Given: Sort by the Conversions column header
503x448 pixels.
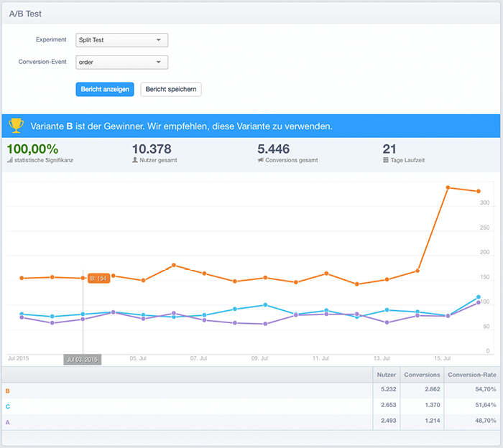Looking at the screenshot, I should pos(422,375).
